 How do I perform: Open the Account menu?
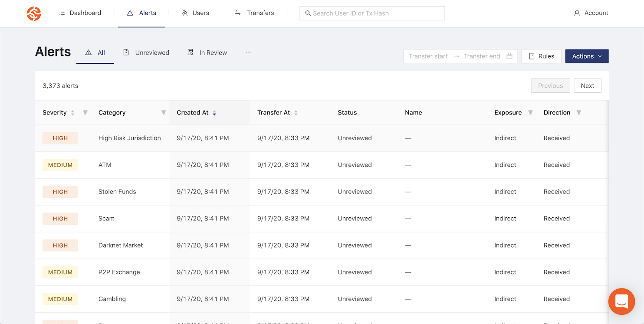coord(591,13)
